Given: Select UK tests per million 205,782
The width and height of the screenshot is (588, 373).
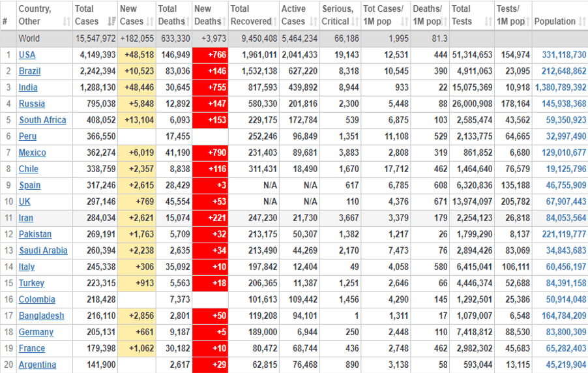Looking at the screenshot, I should coord(515,201).
